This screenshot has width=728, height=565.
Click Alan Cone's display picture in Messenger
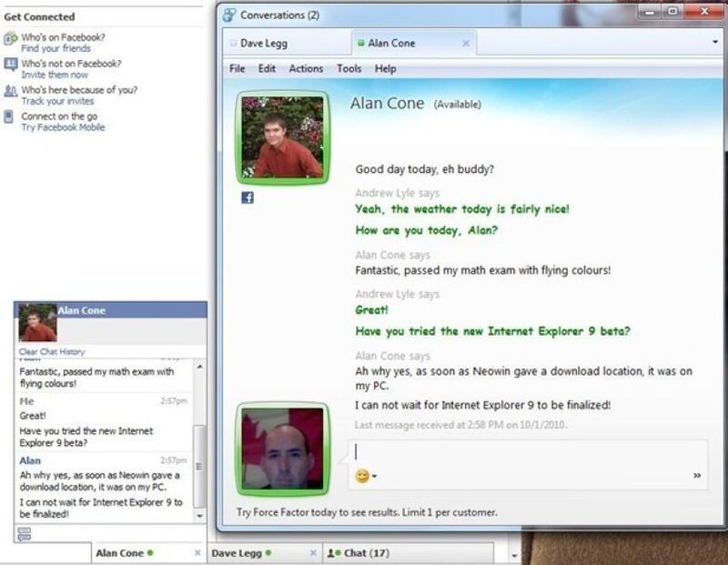pos(283,137)
